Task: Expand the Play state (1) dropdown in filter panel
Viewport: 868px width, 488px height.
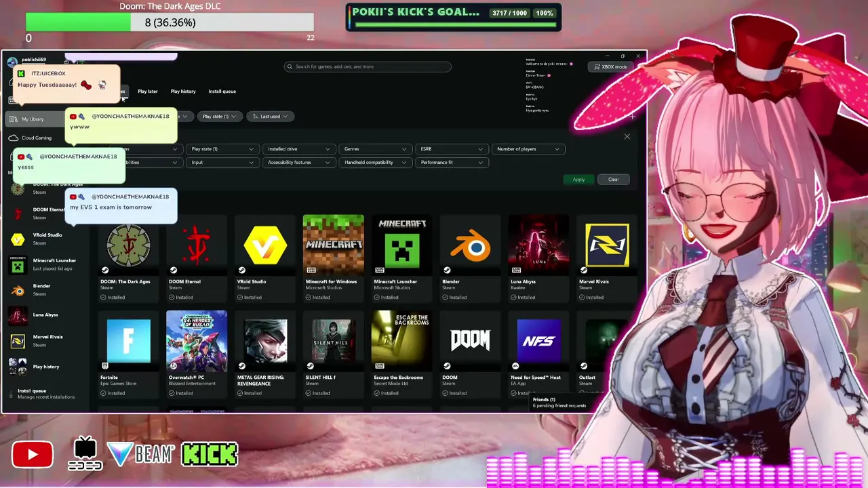Action: click(222, 149)
